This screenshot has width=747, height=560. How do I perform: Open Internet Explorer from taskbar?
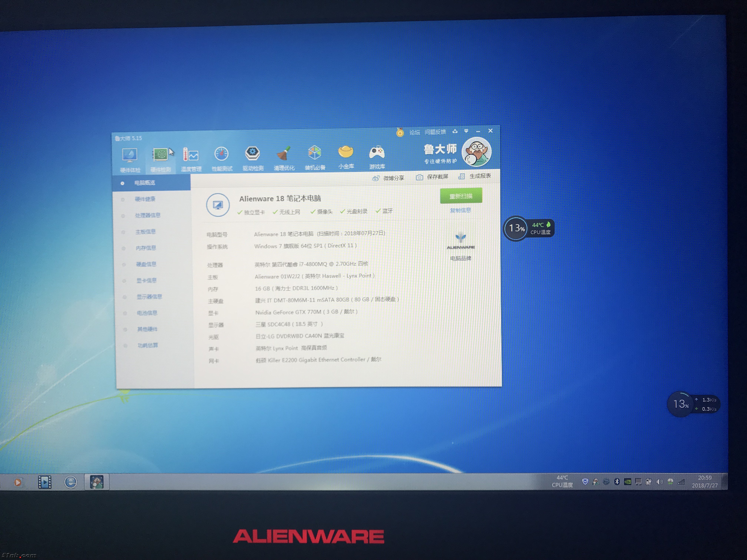[x=71, y=482]
